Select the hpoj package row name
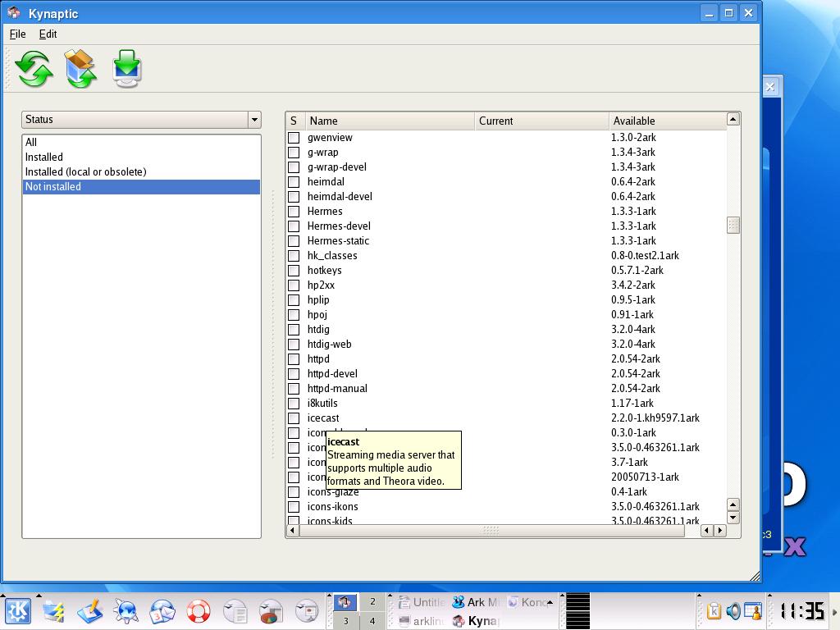Image resolution: width=840 pixels, height=630 pixels. (317, 315)
